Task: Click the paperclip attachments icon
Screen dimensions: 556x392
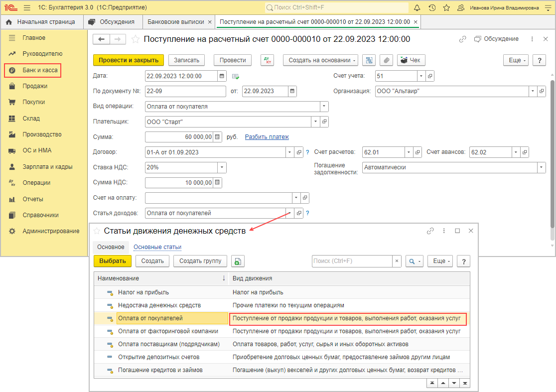Action: 386,60
